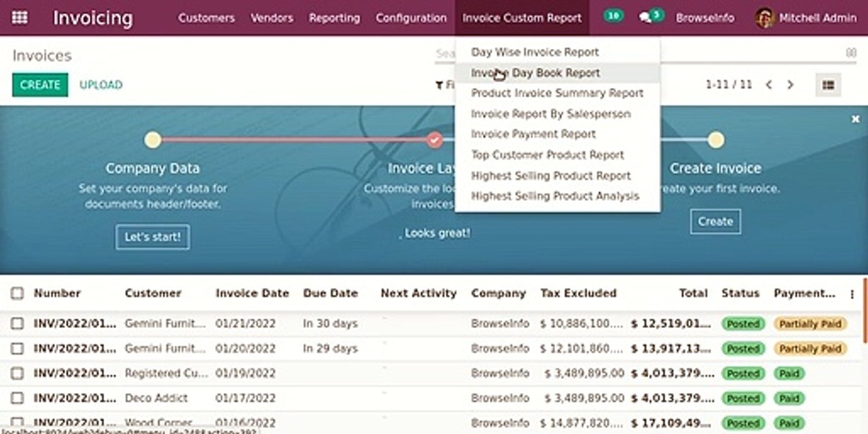This screenshot has width=868, height=434.
Task: Switch to list view icon
Action: click(828, 85)
